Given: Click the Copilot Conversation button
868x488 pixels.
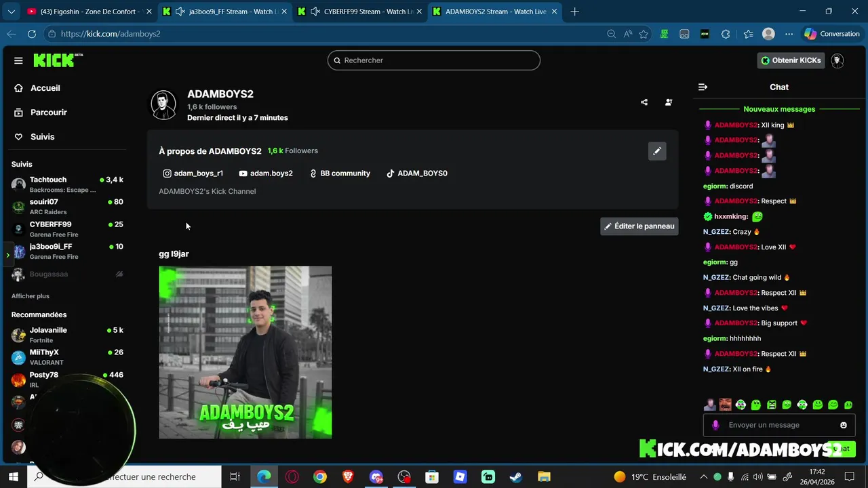Looking at the screenshot, I should [832, 34].
